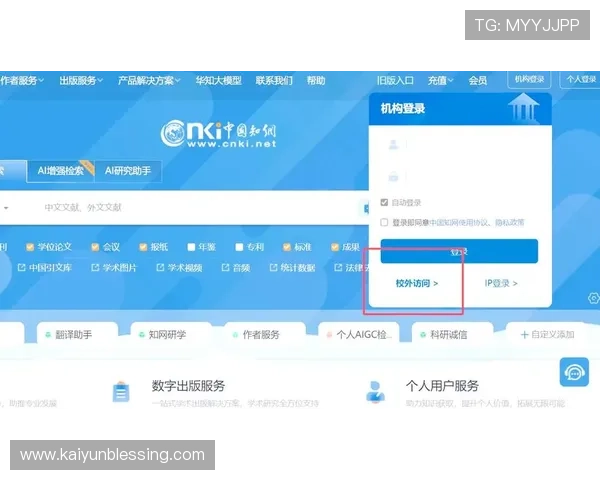This screenshot has height=480, width=600.
Task: Click the 校外访问 link
Action: [x=417, y=283]
